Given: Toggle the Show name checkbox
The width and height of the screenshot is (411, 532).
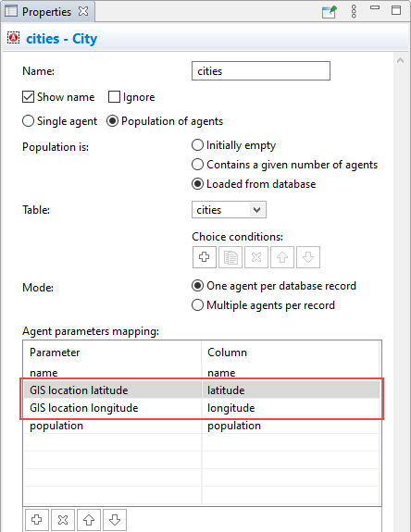Looking at the screenshot, I should pyautogui.click(x=28, y=97).
